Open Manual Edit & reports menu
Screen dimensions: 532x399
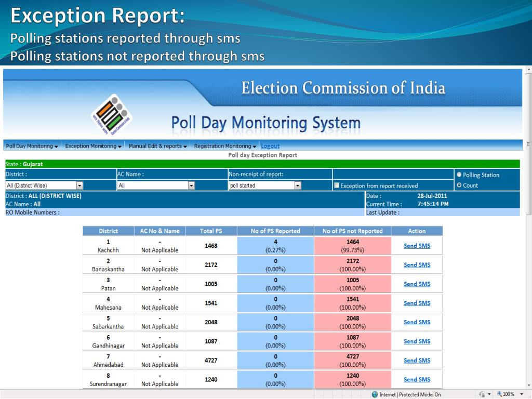158,146
